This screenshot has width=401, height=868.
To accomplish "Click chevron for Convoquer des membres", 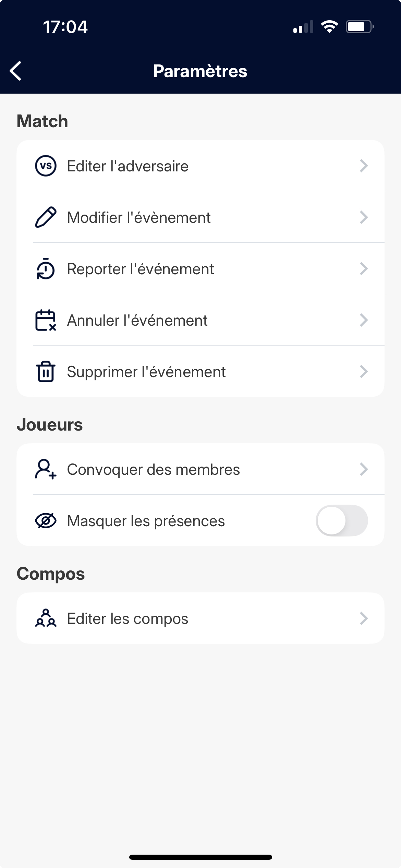I will (x=364, y=469).
